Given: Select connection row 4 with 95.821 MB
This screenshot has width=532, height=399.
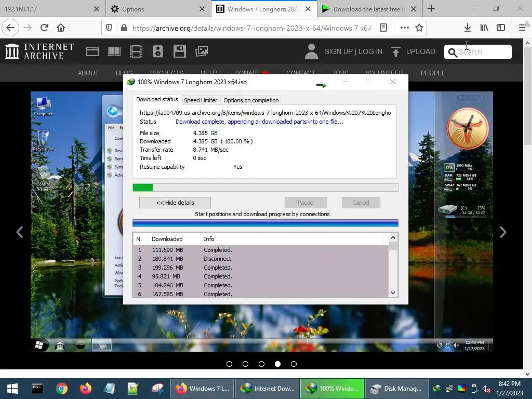Looking at the screenshot, I should coord(261,276).
